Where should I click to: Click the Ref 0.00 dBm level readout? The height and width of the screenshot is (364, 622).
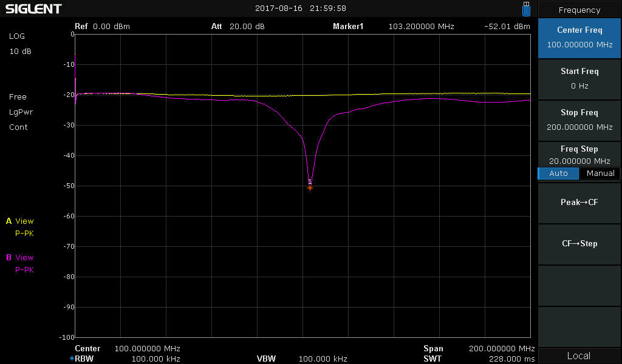pyautogui.click(x=102, y=27)
